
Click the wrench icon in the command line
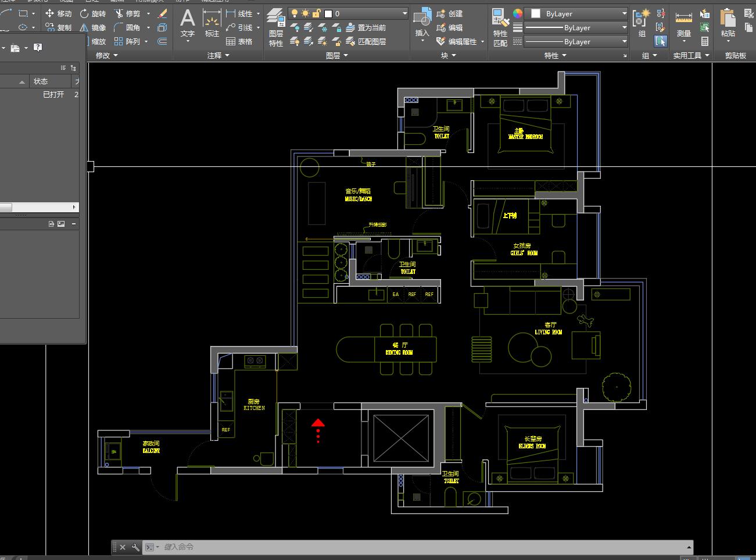coord(135,547)
